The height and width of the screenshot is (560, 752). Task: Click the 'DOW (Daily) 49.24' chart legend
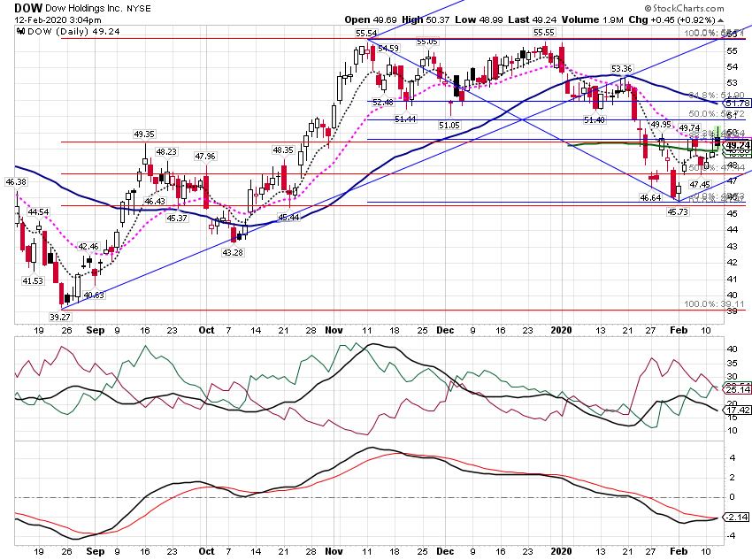(x=73, y=31)
